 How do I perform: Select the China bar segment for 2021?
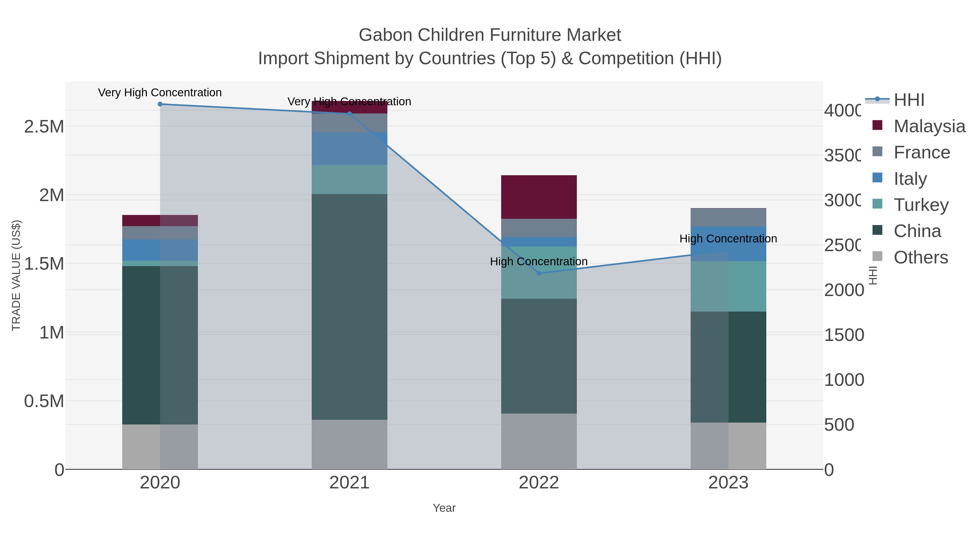pyautogui.click(x=349, y=307)
